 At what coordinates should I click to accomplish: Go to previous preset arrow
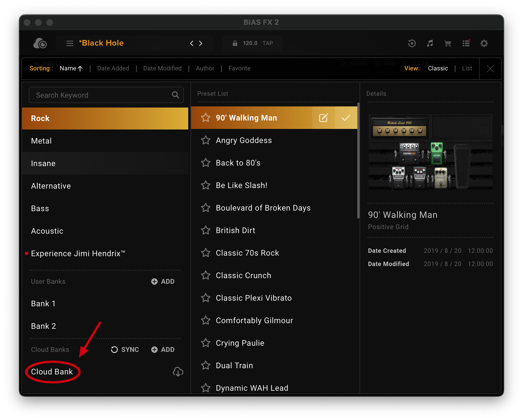point(192,43)
